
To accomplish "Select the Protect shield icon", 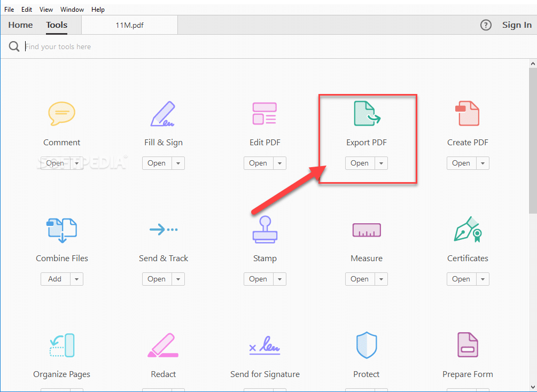I will coord(367,345).
